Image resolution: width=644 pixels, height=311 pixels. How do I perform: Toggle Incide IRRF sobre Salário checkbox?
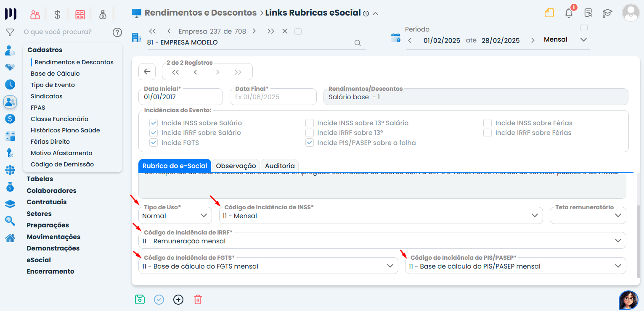154,133
